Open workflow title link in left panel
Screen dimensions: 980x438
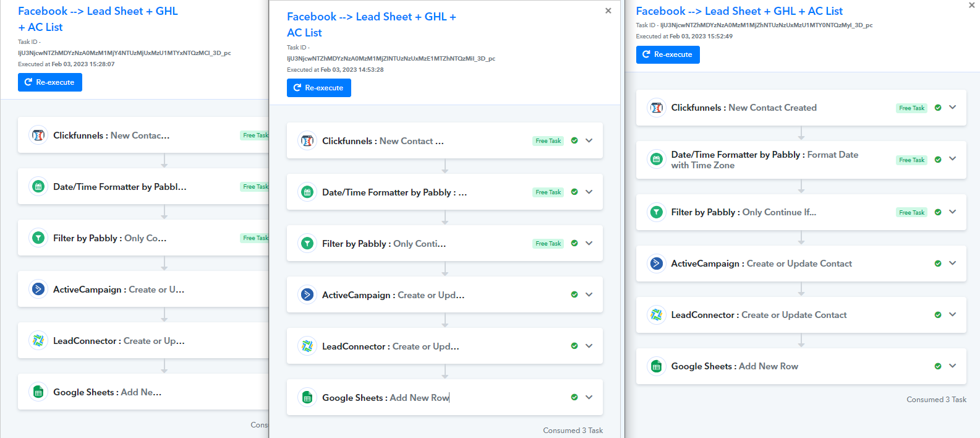click(98, 19)
